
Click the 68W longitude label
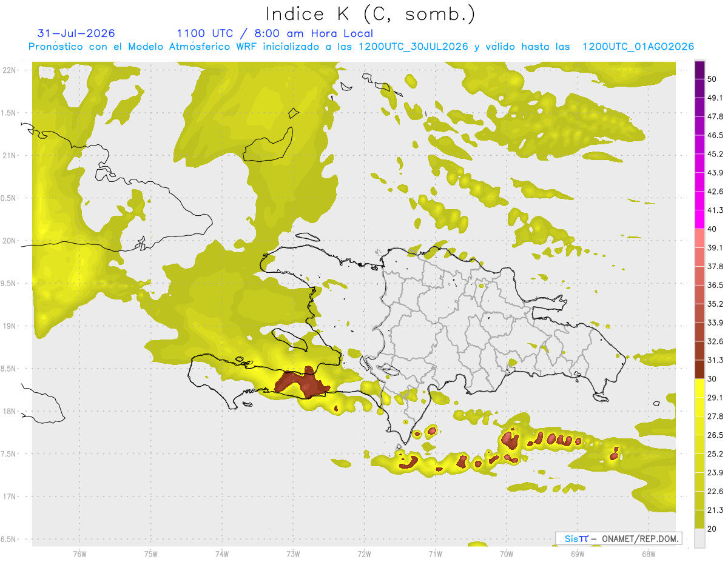(x=648, y=554)
